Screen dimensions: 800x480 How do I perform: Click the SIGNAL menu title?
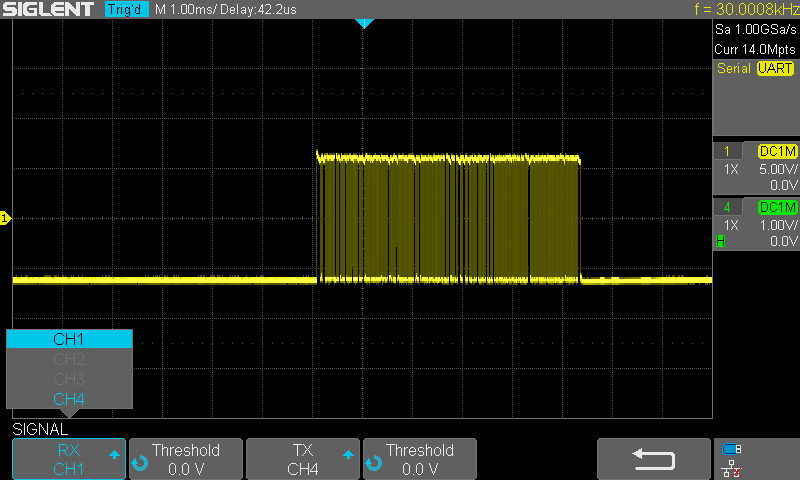click(x=40, y=430)
